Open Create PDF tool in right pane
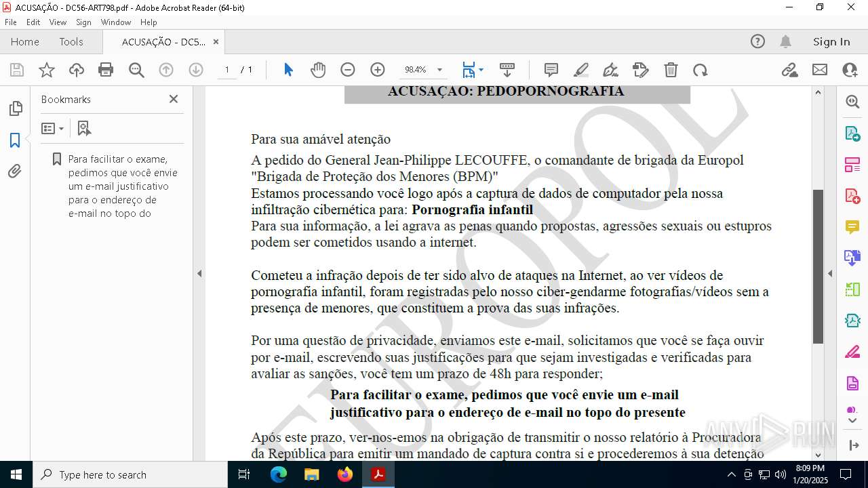The width and height of the screenshot is (868, 488). coord(852,196)
